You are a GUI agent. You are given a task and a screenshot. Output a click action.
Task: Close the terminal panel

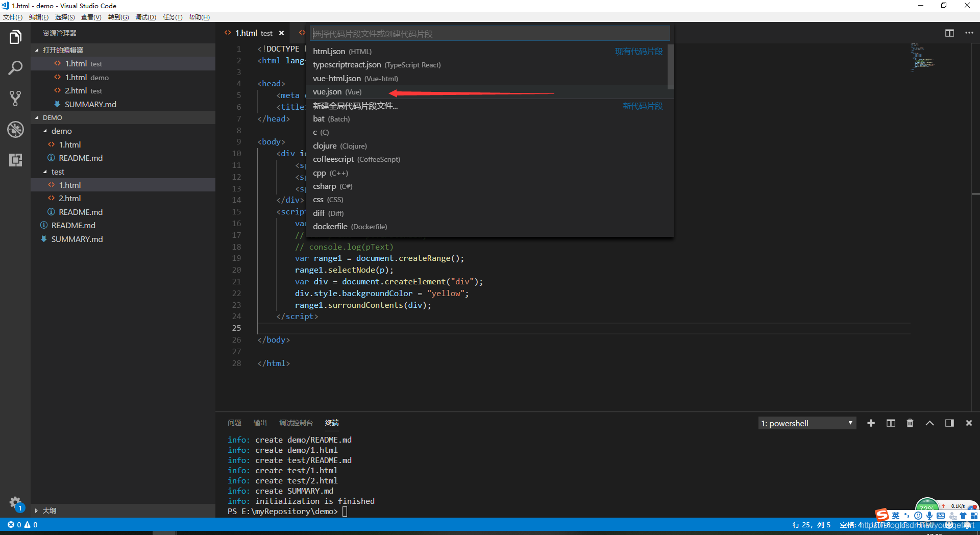[969, 423]
